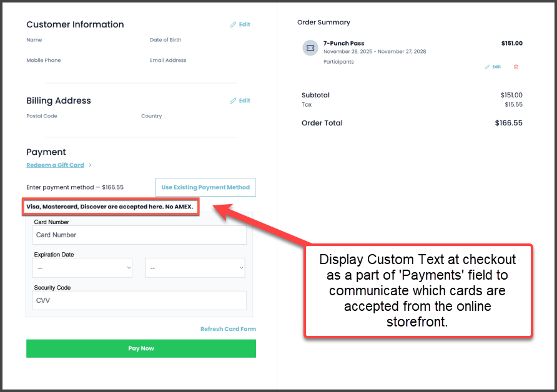Click the accepted cards notice text
The width and height of the screenshot is (557, 392).
coord(110,207)
